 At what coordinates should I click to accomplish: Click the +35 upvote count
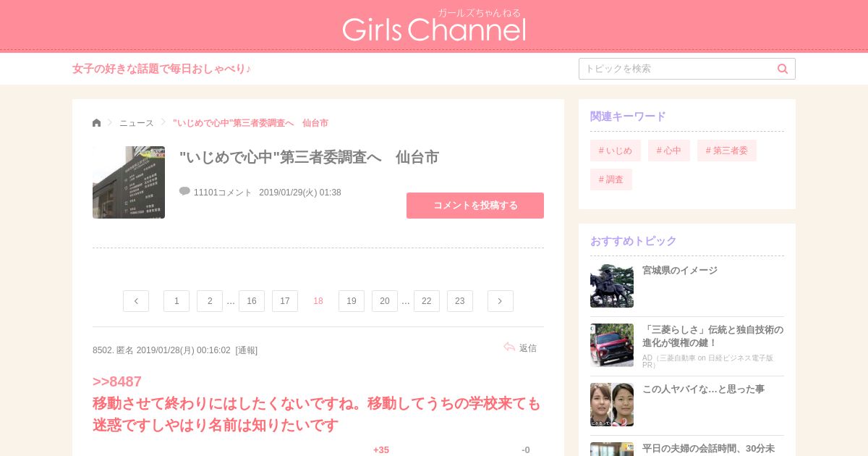click(381, 450)
